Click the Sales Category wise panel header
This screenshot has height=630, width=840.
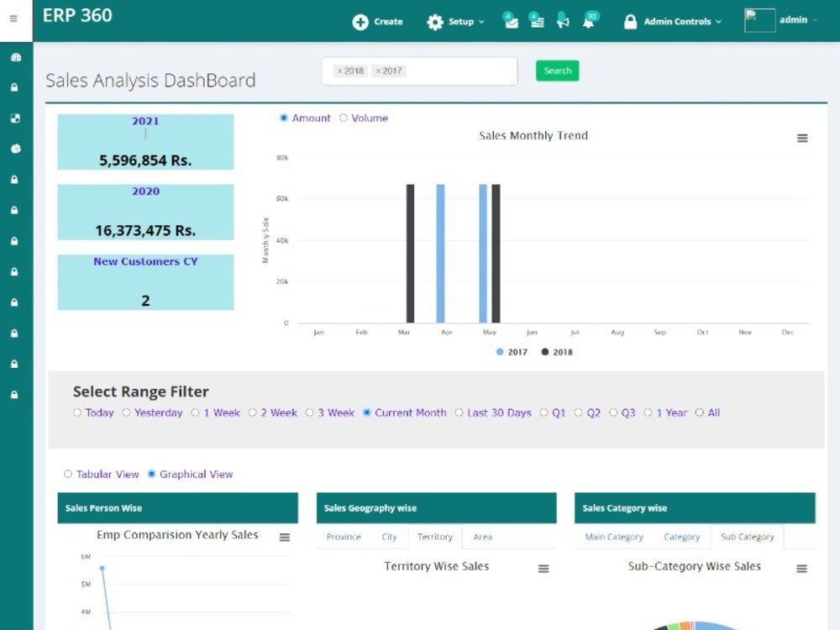click(695, 508)
